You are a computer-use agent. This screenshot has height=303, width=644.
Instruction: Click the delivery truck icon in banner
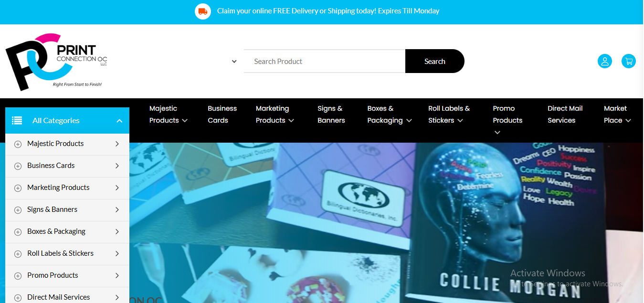[x=203, y=11]
